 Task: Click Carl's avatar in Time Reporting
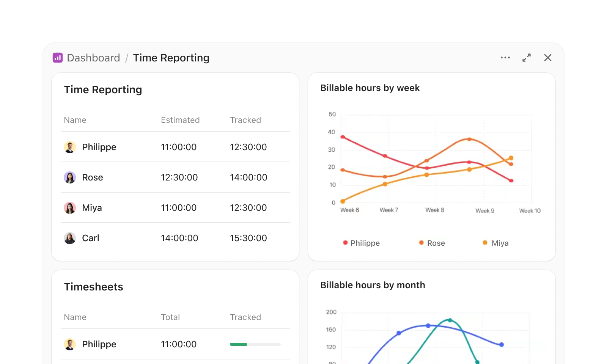[70, 238]
